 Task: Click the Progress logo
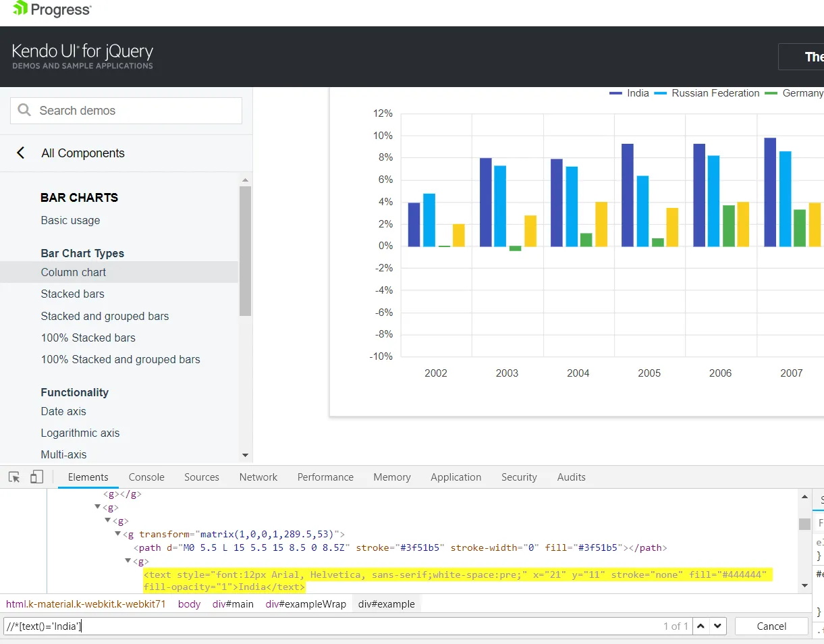[x=52, y=9]
